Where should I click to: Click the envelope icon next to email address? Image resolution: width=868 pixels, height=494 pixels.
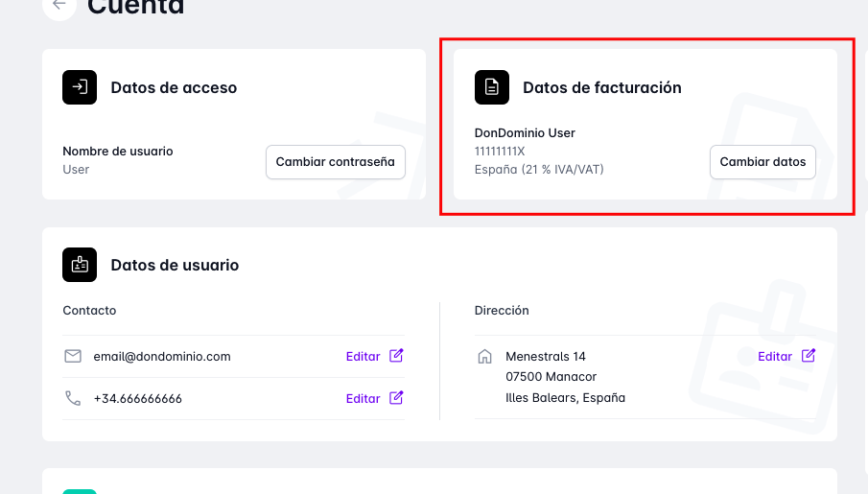(73, 356)
